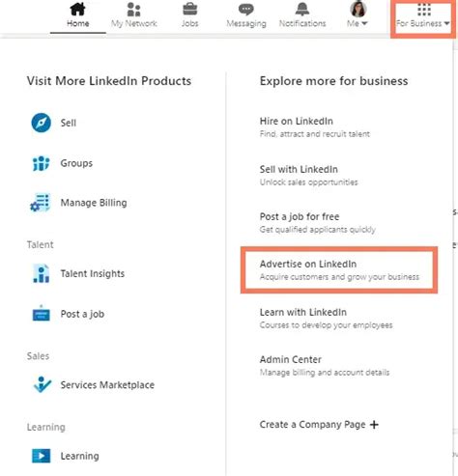This screenshot has width=458, height=476.
Task: Open the Groups people icon
Action: click(x=41, y=163)
